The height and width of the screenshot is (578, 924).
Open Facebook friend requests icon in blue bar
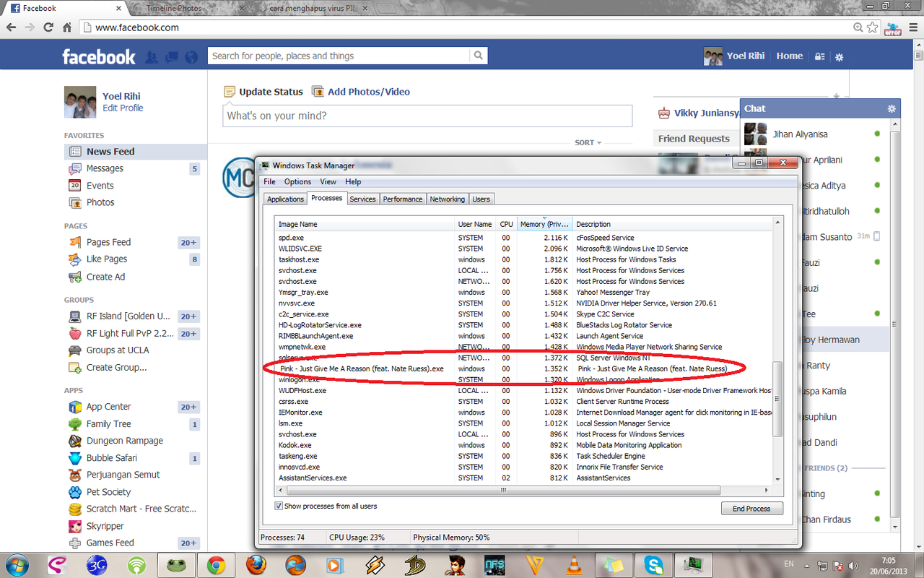coord(152,56)
